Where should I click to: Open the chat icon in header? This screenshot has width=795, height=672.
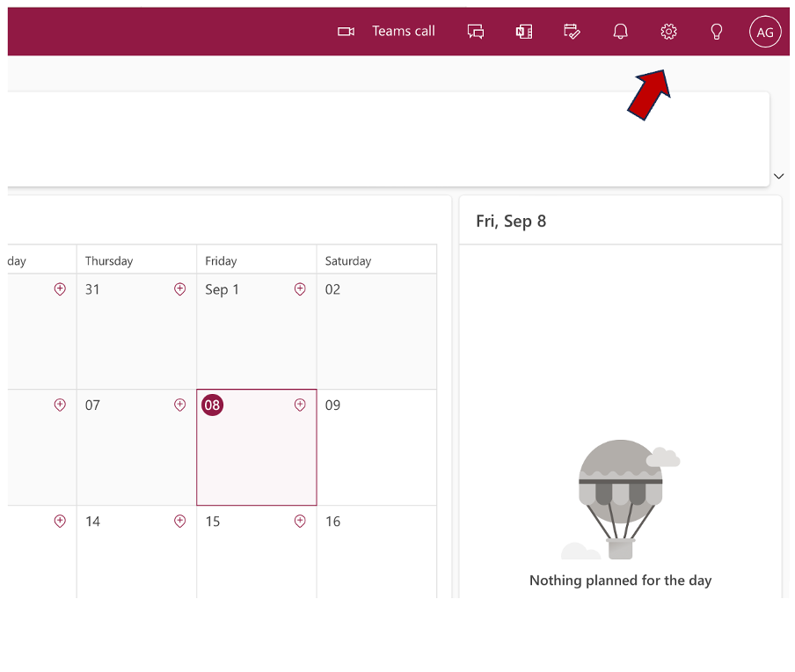476,32
